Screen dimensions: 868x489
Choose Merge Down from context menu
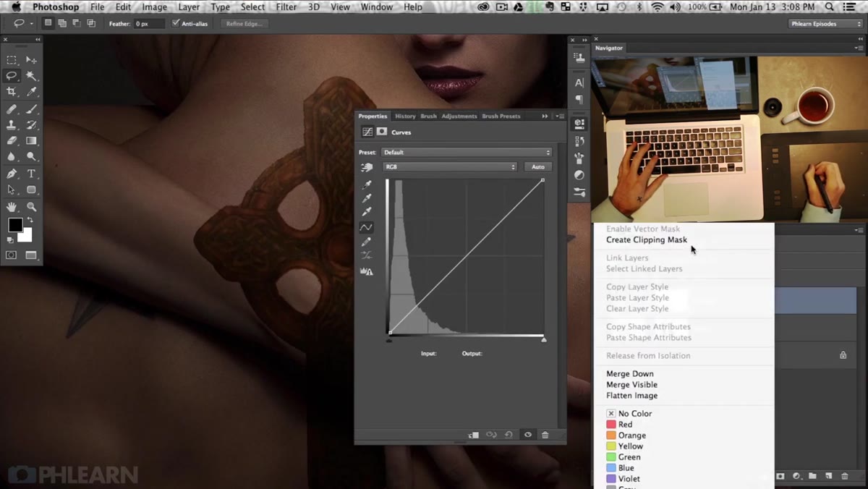click(630, 374)
